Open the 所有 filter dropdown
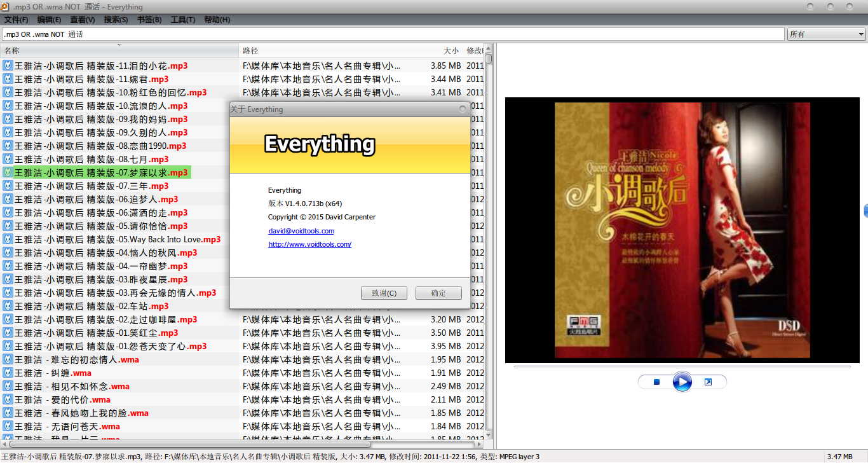Viewport: 868px width, 463px height. click(x=827, y=34)
